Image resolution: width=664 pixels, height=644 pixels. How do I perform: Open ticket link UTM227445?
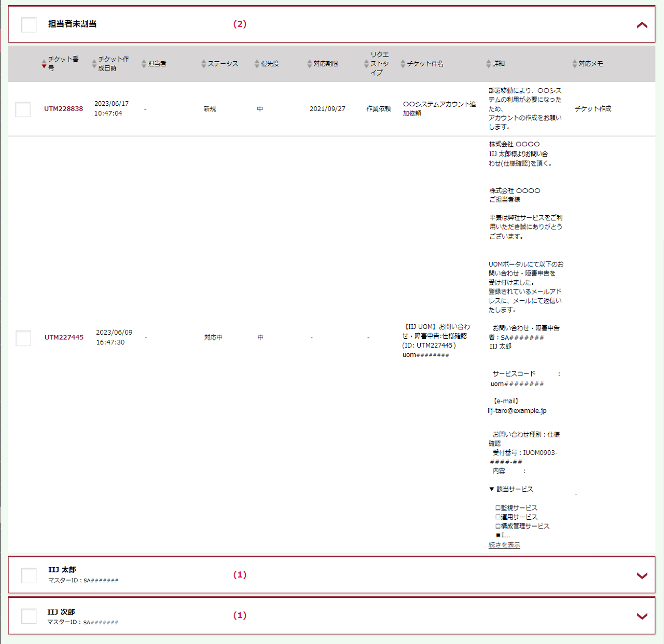[64, 338]
